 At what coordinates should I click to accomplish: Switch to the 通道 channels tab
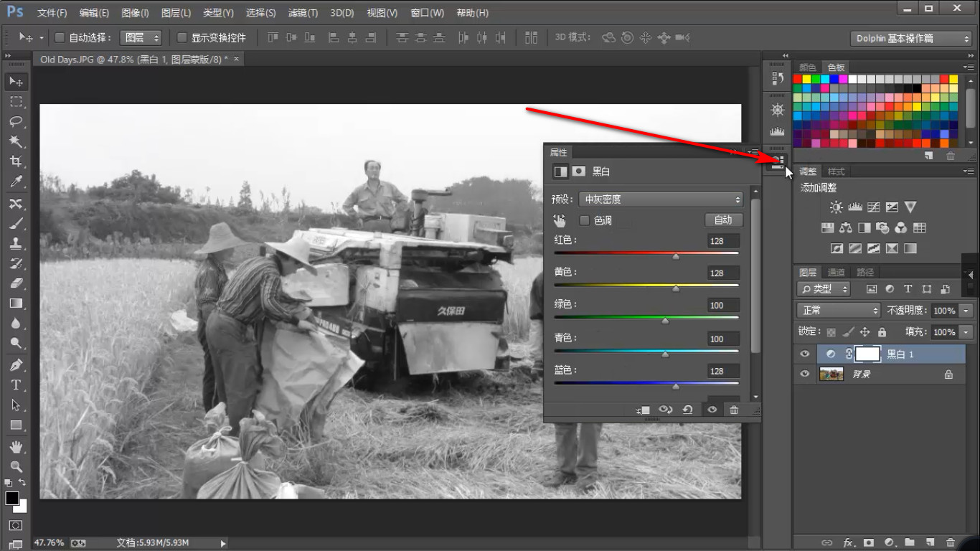837,273
